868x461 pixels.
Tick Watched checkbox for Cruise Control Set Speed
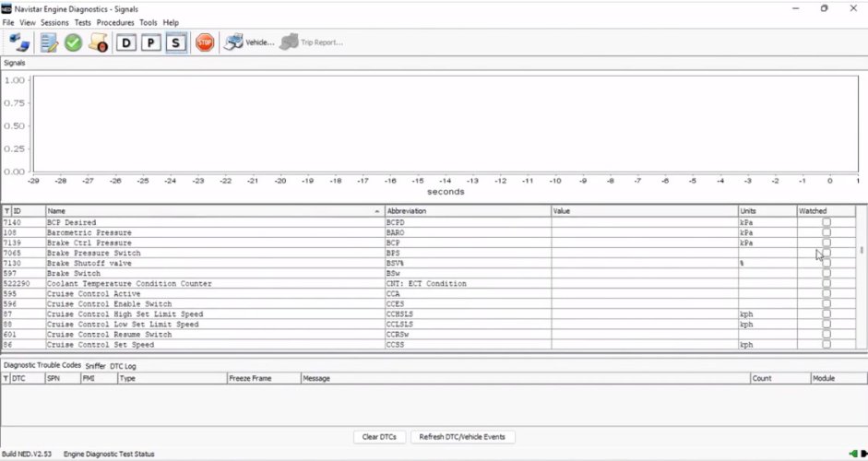click(x=826, y=344)
